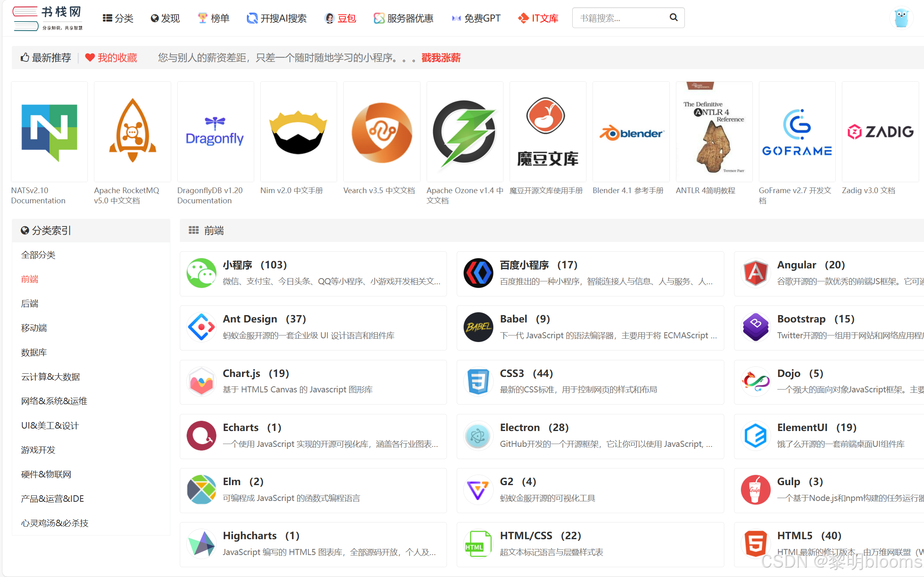Switch to 最新推荐 tab
This screenshot has width=924, height=577.
click(46, 58)
